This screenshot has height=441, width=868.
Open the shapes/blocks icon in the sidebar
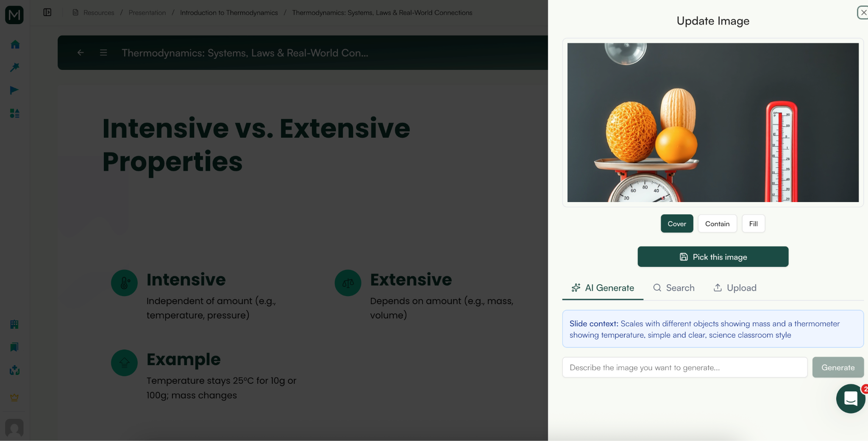tap(14, 113)
